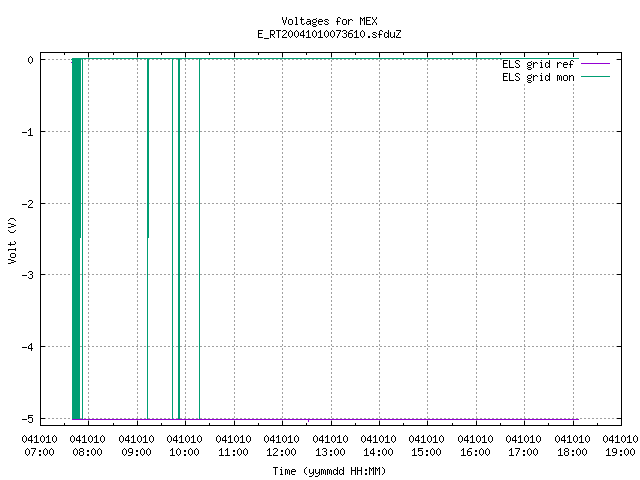The width and height of the screenshot is (640, 480).
Task: Click the x-axis tick label '18:00'
Action: pos(572,452)
